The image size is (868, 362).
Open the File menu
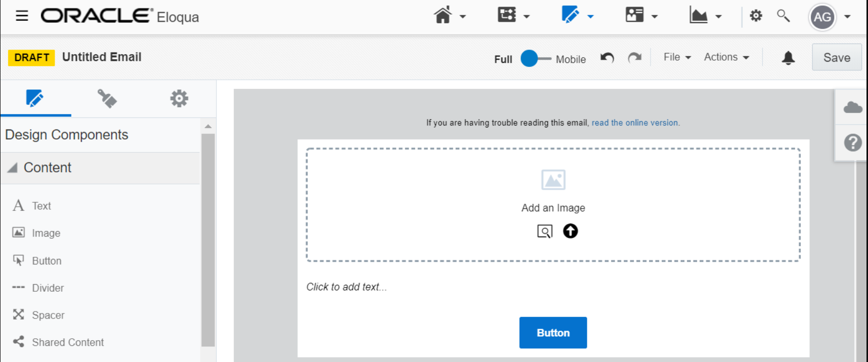(x=677, y=57)
